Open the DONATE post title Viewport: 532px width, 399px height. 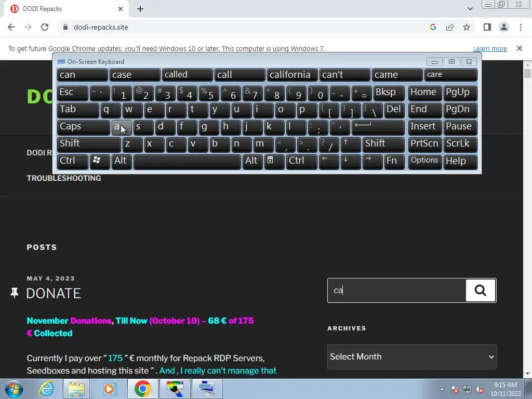(54, 294)
